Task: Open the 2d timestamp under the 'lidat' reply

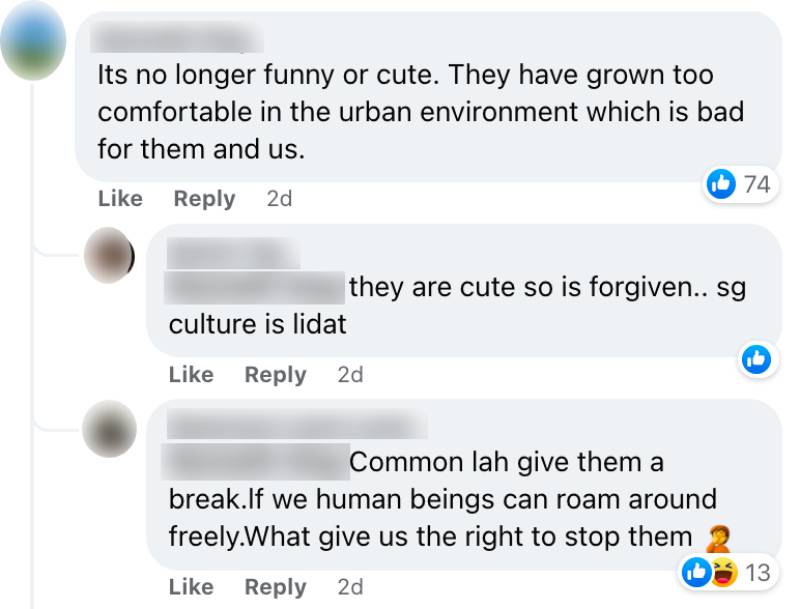Action: click(x=350, y=375)
